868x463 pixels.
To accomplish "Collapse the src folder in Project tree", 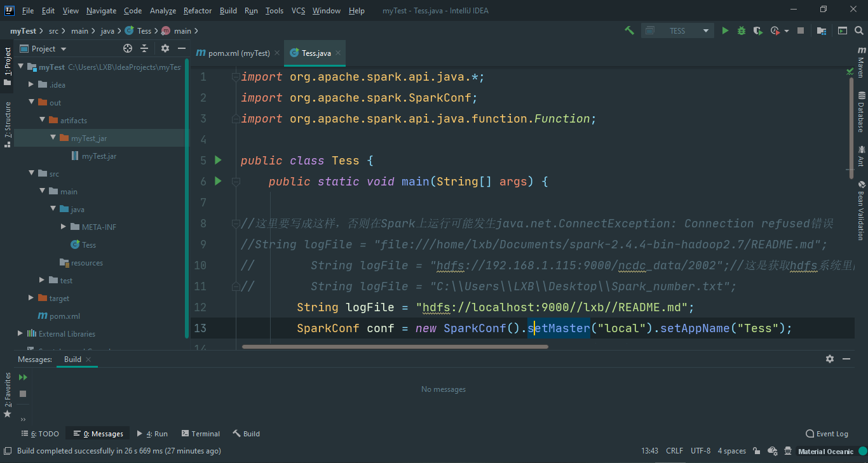I will pyautogui.click(x=31, y=173).
